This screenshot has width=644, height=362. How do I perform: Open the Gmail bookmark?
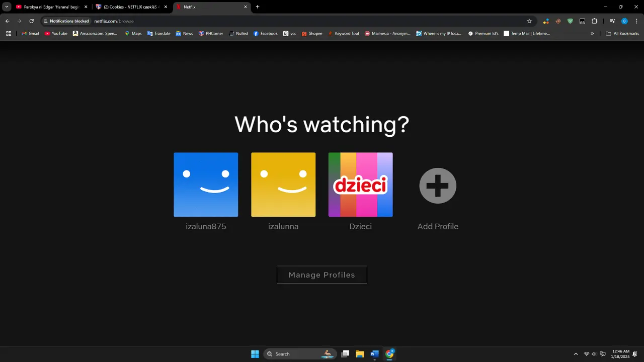[30, 34]
